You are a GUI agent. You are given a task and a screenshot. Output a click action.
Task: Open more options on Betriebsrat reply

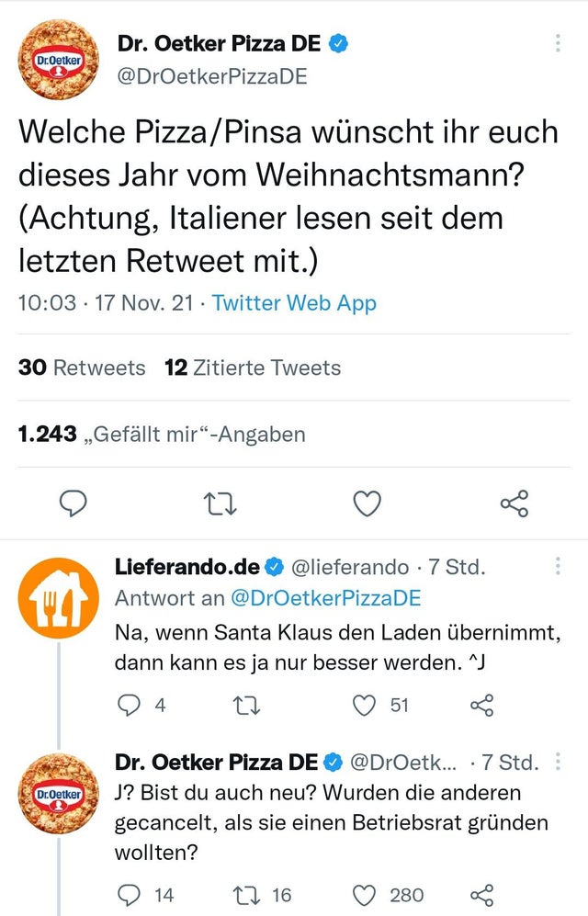(x=558, y=762)
